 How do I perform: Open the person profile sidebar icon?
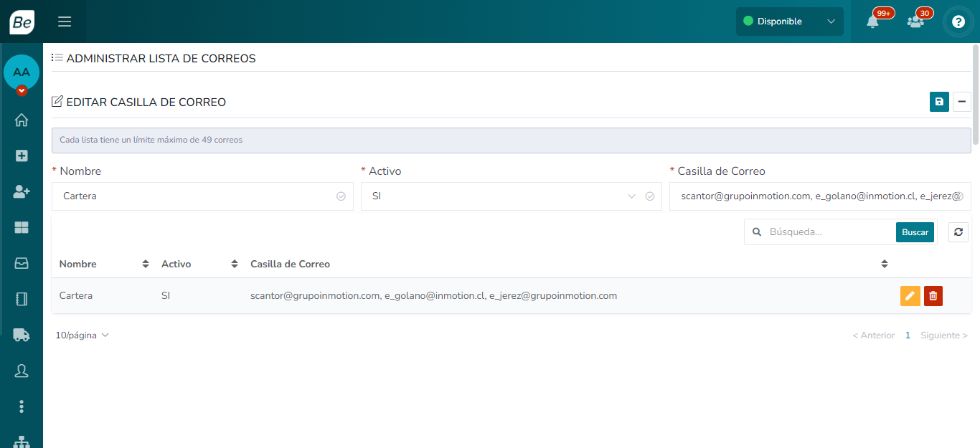pos(22,371)
